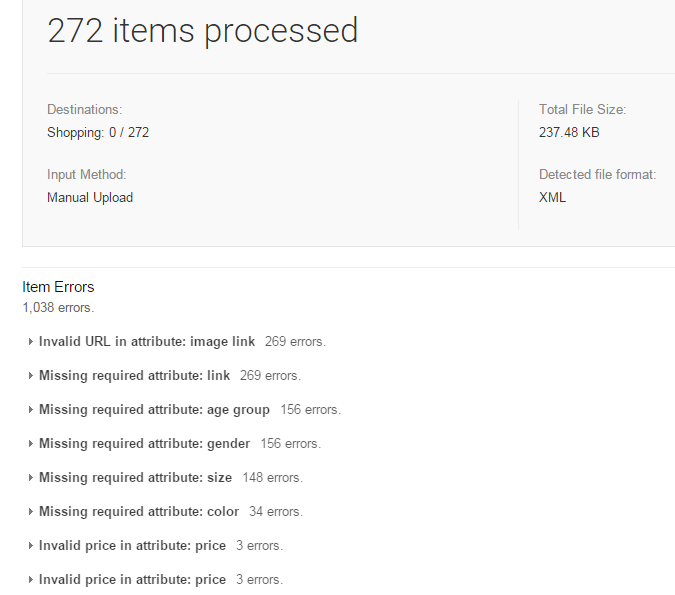
Task: Click the 'Item Errors' section heading
Action: pos(58,287)
